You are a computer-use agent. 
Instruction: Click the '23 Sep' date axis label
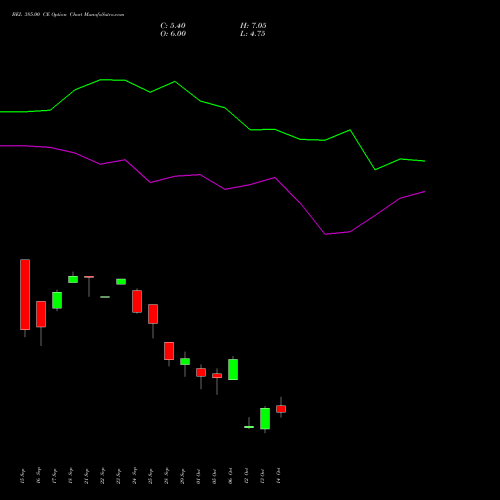point(118,476)
